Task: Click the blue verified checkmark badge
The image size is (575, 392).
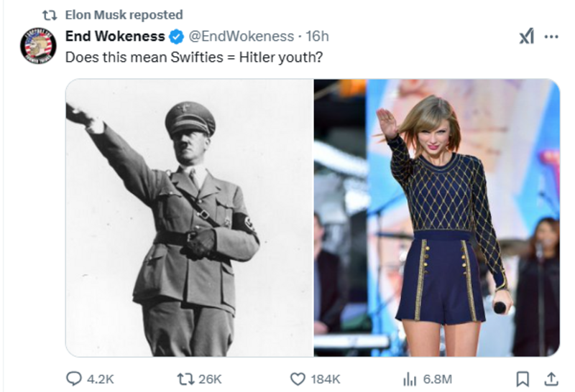Action: pyautogui.click(x=176, y=37)
